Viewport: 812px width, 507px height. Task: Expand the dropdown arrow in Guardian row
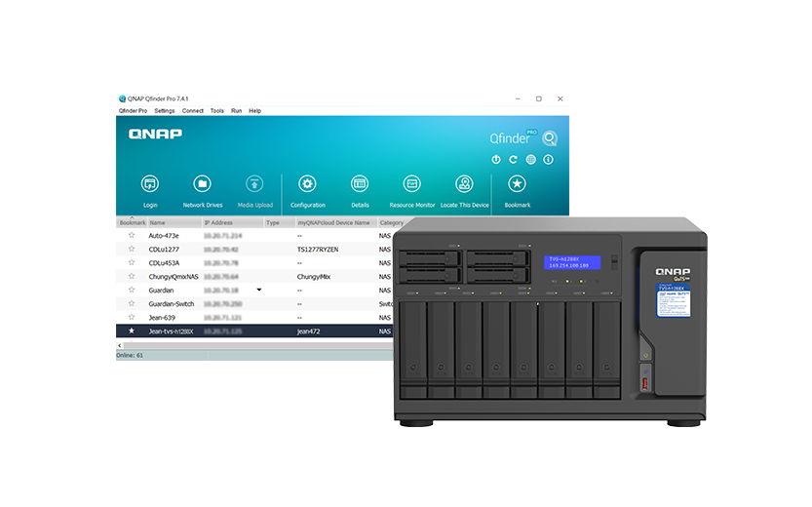click(259, 291)
